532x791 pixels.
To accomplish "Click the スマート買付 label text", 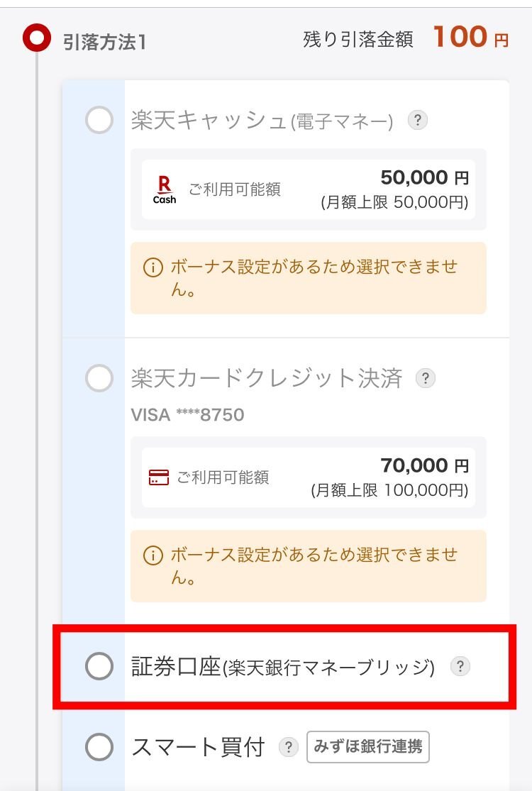I will pyautogui.click(x=198, y=746).
